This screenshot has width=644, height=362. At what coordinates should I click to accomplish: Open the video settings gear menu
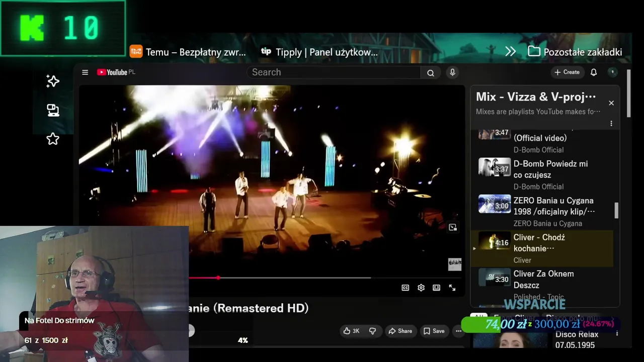tap(421, 288)
